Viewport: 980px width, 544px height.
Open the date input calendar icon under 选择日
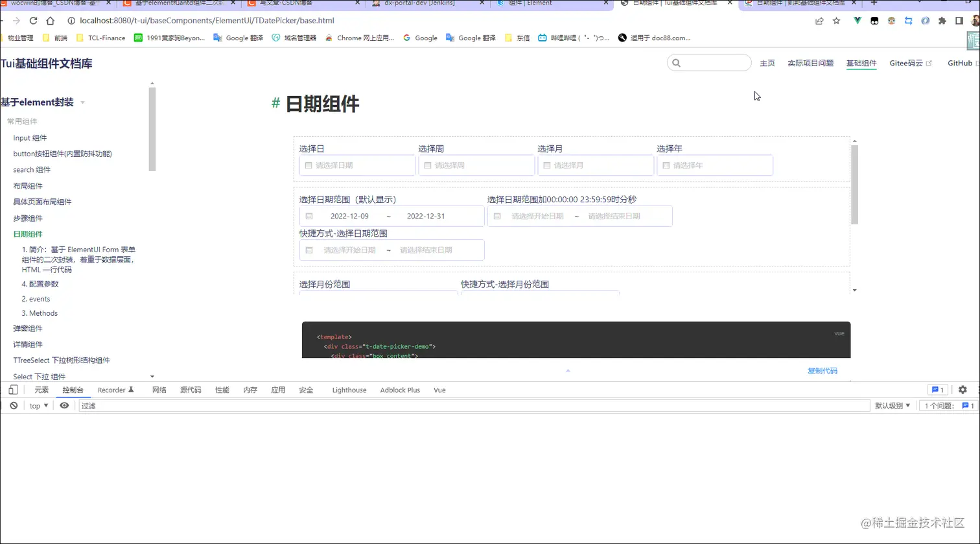[x=309, y=165]
